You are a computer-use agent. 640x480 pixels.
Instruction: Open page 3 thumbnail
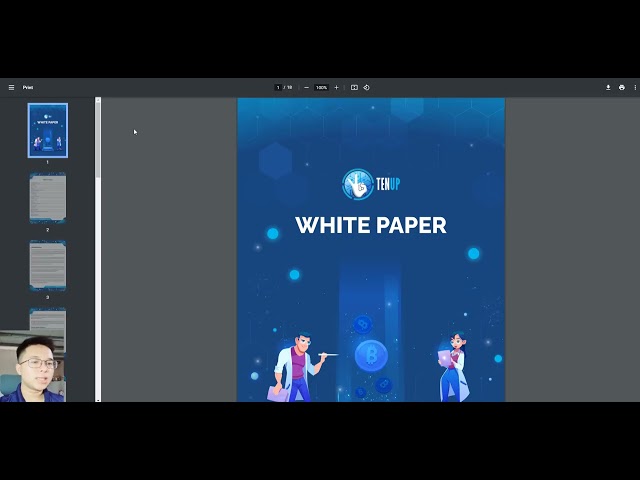click(48, 265)
